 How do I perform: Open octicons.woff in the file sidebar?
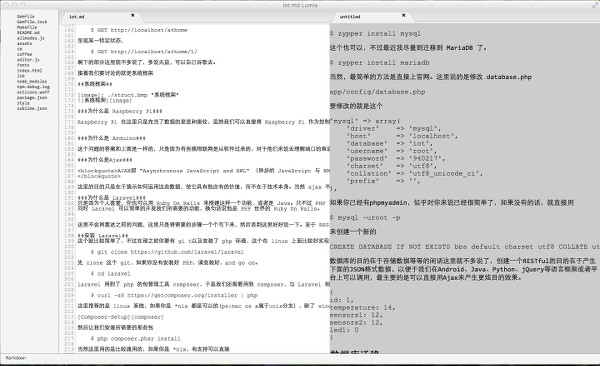pos(33,92)
